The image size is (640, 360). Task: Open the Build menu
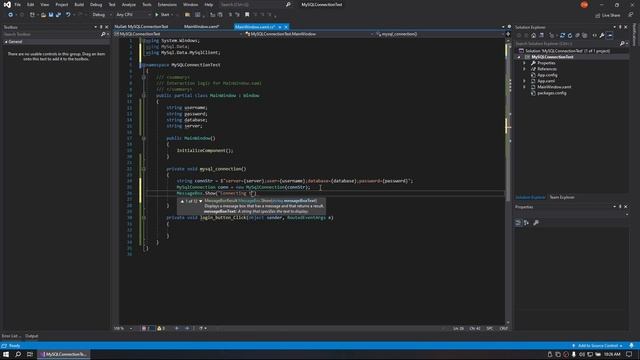coord(79,4)
